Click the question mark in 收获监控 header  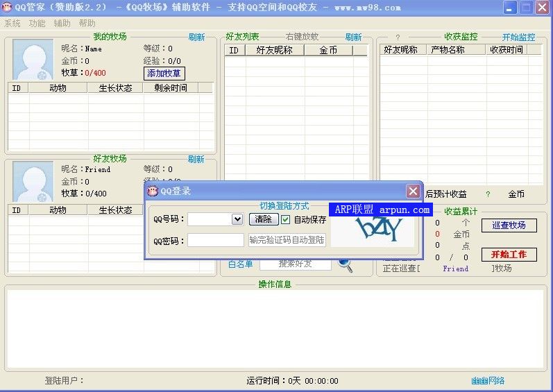click(398, 37)
